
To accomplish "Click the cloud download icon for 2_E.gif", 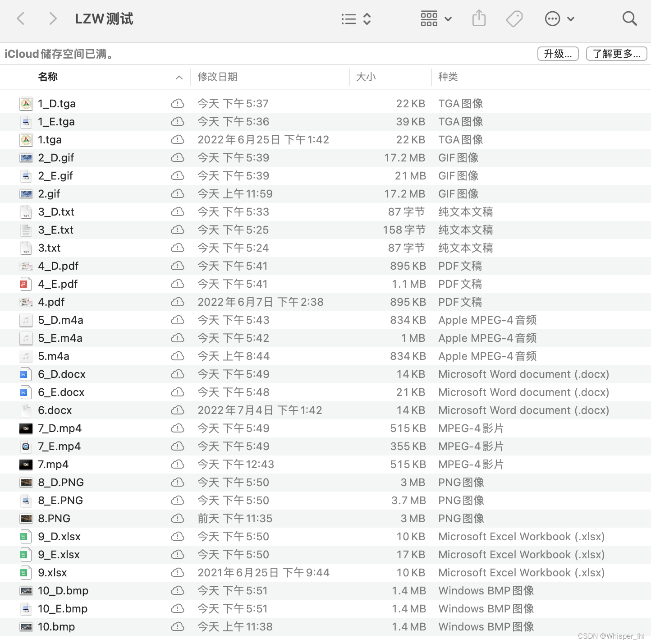I will click(178, 176).
